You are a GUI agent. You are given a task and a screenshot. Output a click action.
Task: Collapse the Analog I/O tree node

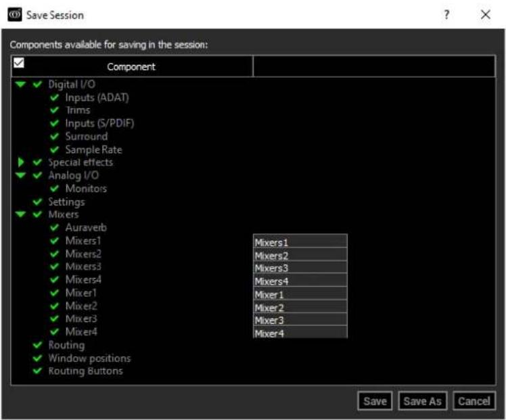coord(20,175)
